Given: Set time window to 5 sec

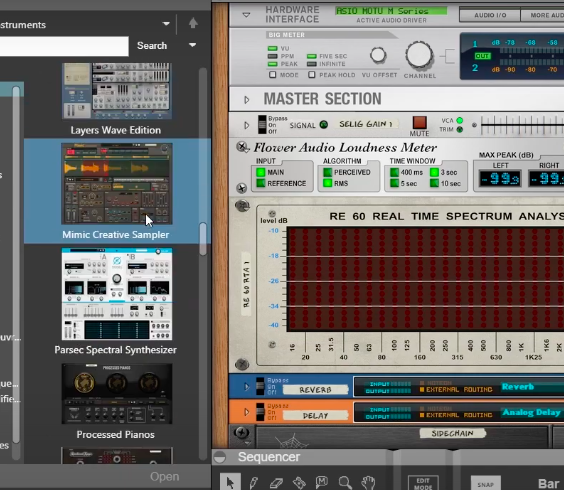Looking at the screenshot, I should tap(395, 183).
